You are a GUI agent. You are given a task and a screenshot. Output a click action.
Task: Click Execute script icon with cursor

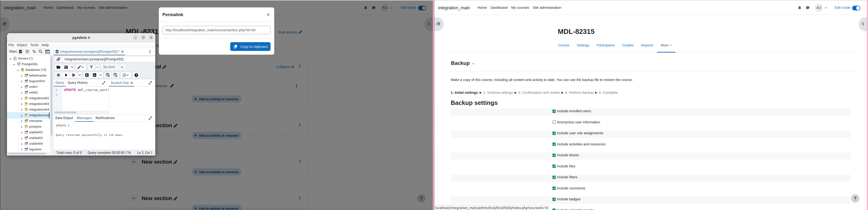(74, 75)
